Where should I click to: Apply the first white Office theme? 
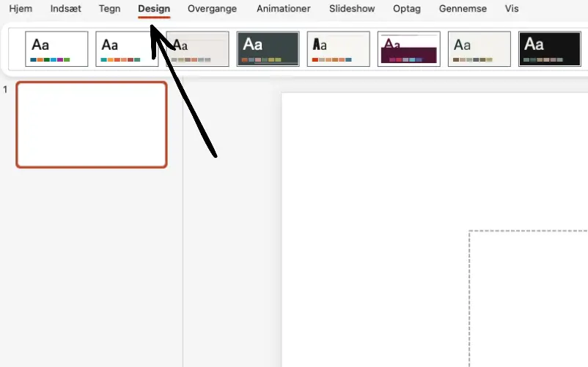56,48
